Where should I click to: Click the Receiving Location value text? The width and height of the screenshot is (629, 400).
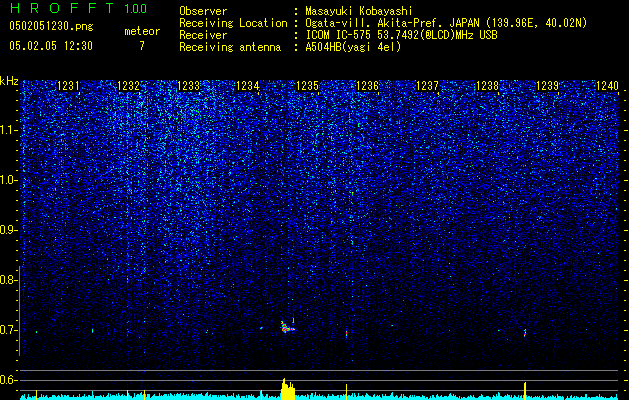click(446, 23)
